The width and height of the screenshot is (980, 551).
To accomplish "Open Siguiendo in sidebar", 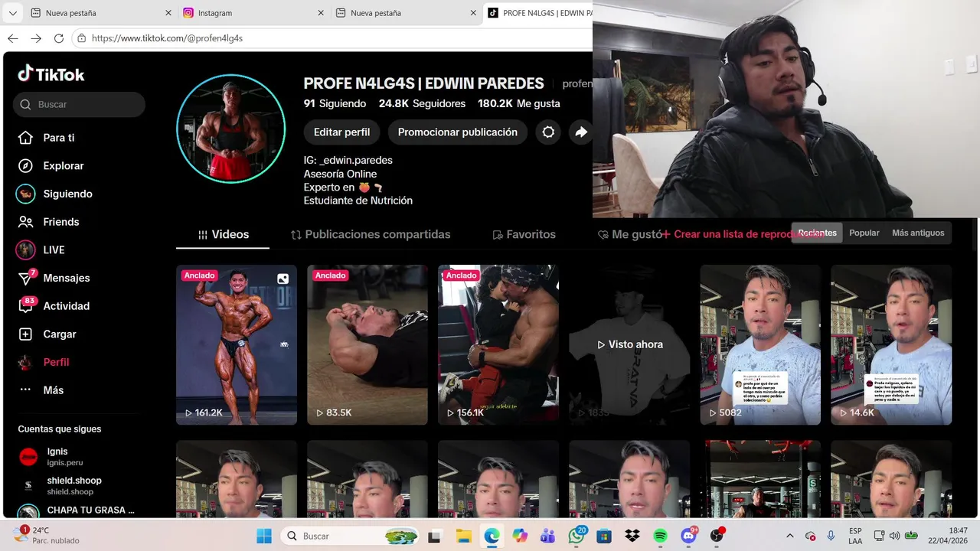I will click(54, 194).
